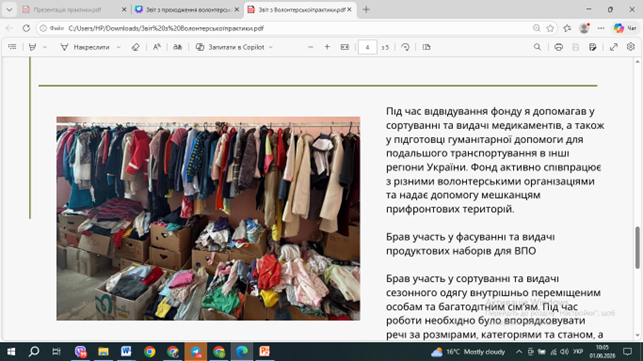
Task: Open the text size options
Action: click(157, 47)
